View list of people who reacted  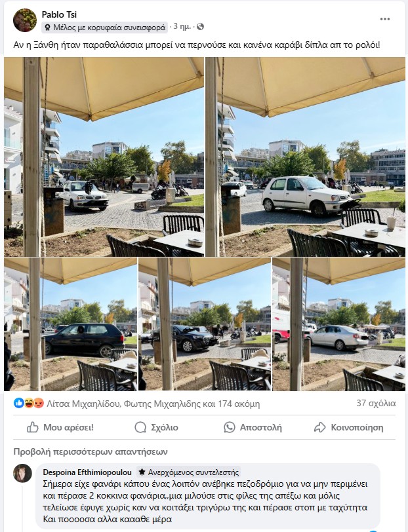coord(153,404)
